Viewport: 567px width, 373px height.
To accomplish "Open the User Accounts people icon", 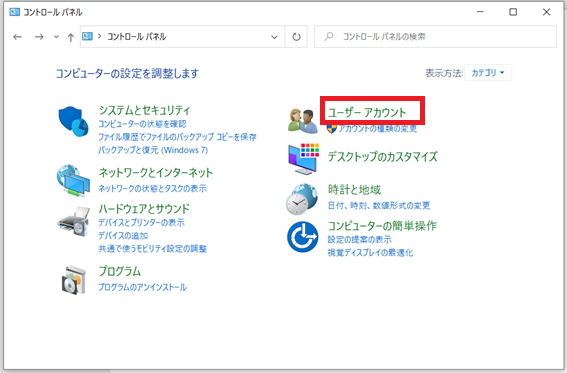I will tap(303, 120).
